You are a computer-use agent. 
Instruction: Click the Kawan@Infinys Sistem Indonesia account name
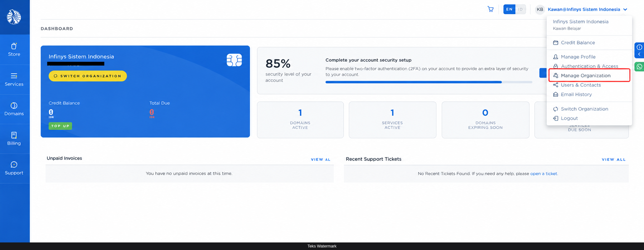click(584, 9)
